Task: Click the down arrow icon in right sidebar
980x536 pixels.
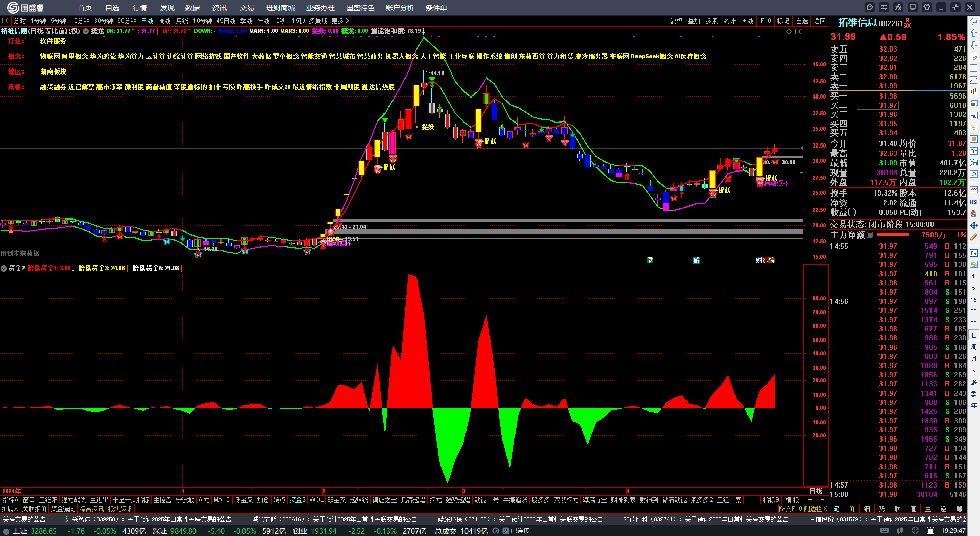Action: 974,45
